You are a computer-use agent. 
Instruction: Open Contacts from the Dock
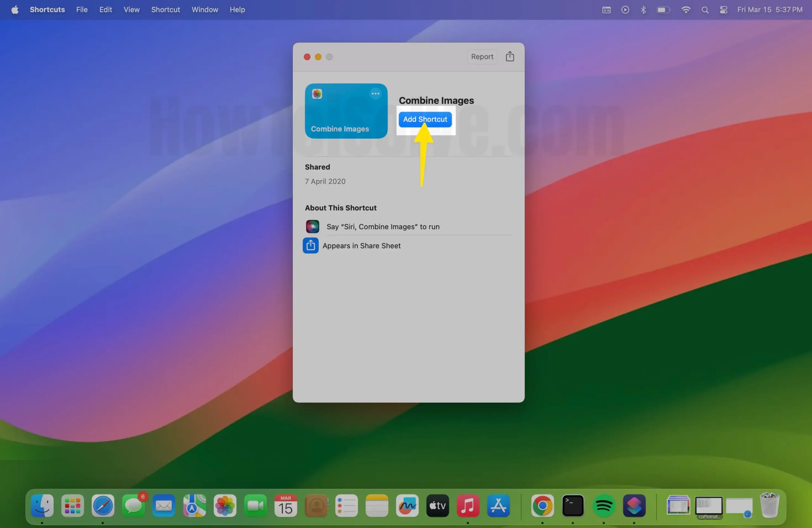(316, 505)
